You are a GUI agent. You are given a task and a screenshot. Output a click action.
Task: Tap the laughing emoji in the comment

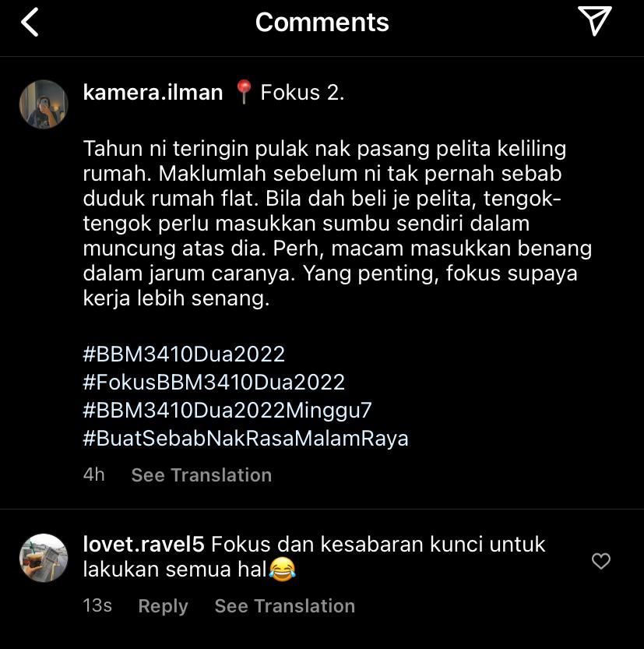click(282, 569)
